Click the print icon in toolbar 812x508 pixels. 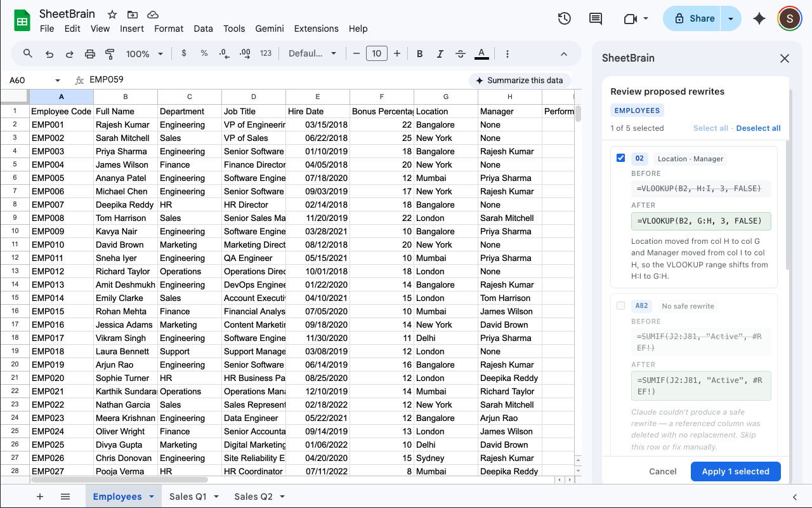coord(90,54)
